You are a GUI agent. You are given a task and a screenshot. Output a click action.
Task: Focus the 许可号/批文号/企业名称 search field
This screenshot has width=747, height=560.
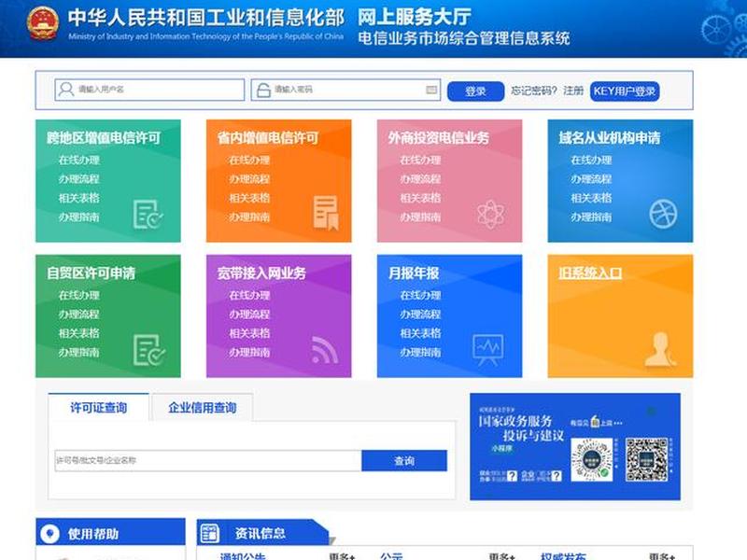coord(208,460)
